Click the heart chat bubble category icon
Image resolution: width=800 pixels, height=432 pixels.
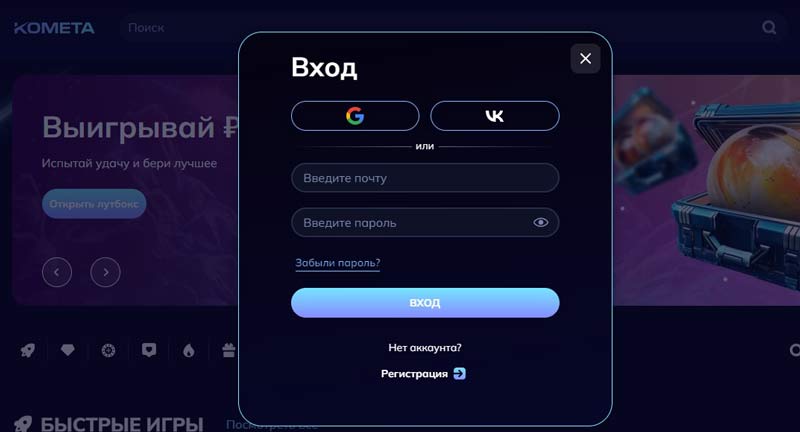pyautogui.click(x=149, y=350)
